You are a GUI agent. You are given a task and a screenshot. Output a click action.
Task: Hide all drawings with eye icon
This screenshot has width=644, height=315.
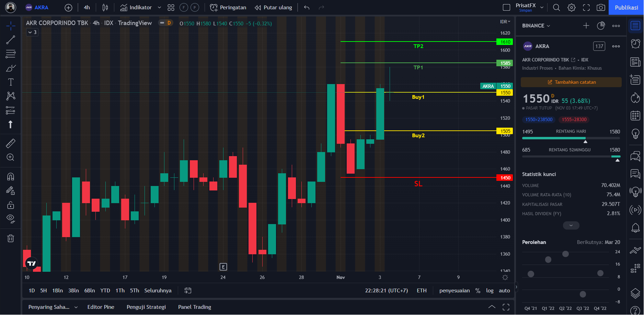coord(11,219)
